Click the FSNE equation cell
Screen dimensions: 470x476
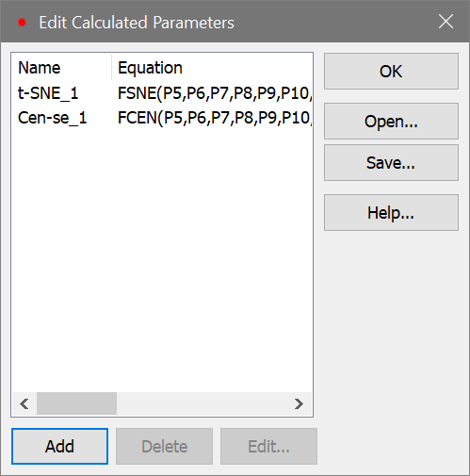coord(215,93)
